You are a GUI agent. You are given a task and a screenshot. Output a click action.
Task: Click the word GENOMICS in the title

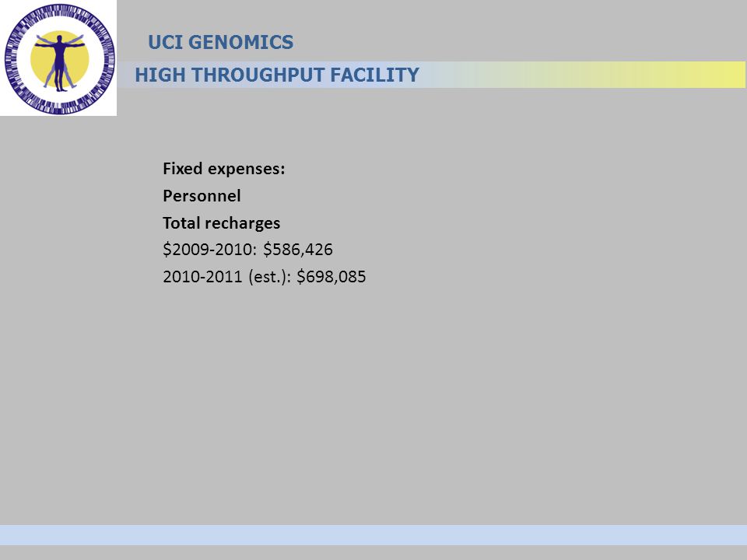click(x=241, y=42)
